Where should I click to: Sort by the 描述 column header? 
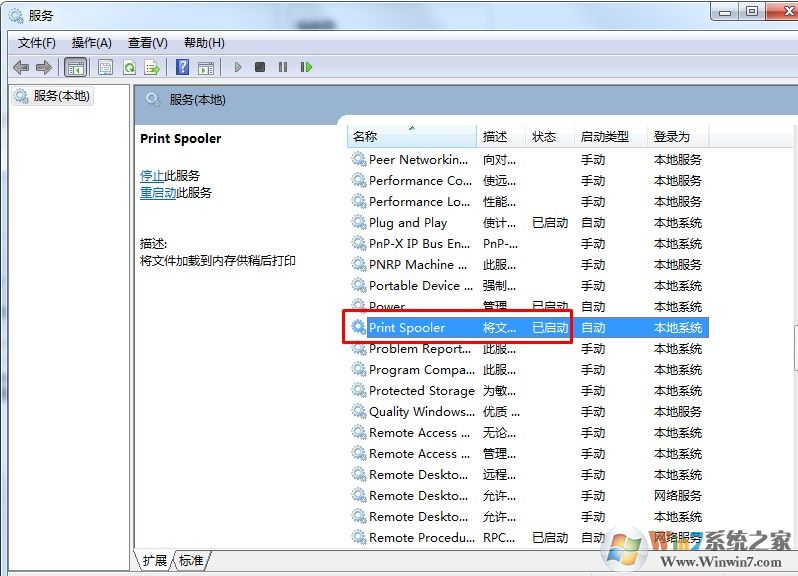coord(500,136)
